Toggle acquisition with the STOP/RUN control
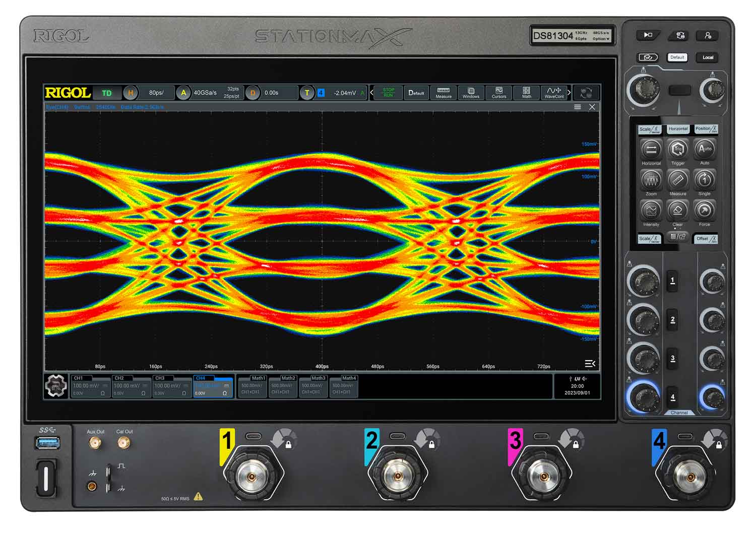The image size is (756, 534). 387,93
